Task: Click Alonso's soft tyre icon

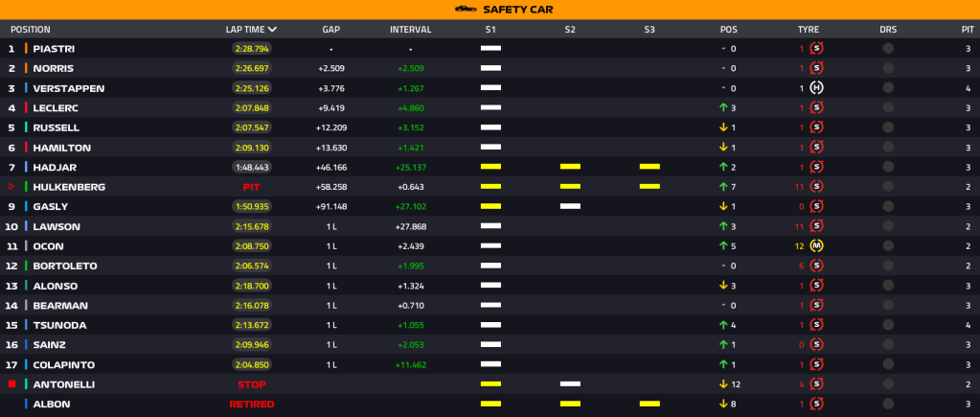Action: coord(816,286)
